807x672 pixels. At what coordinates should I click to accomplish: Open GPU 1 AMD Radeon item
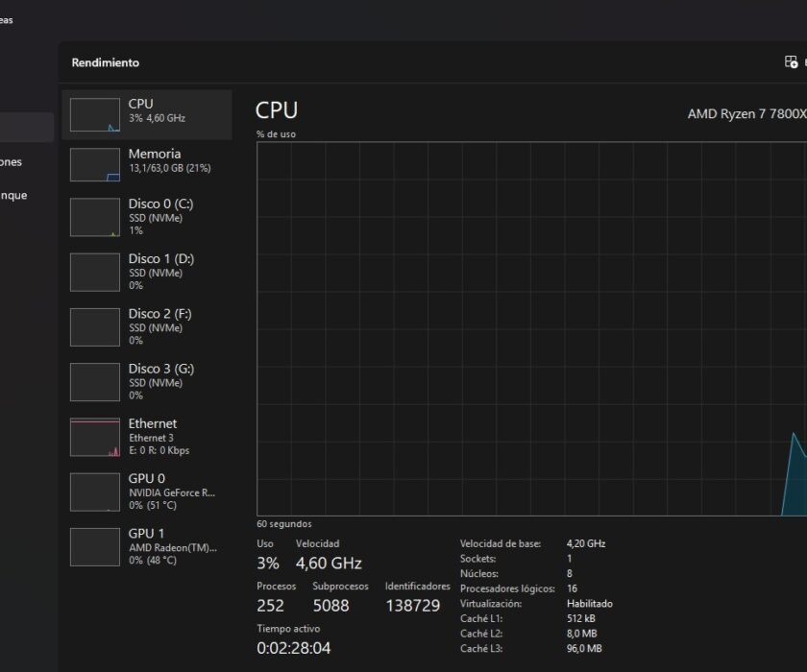[147, 547]
